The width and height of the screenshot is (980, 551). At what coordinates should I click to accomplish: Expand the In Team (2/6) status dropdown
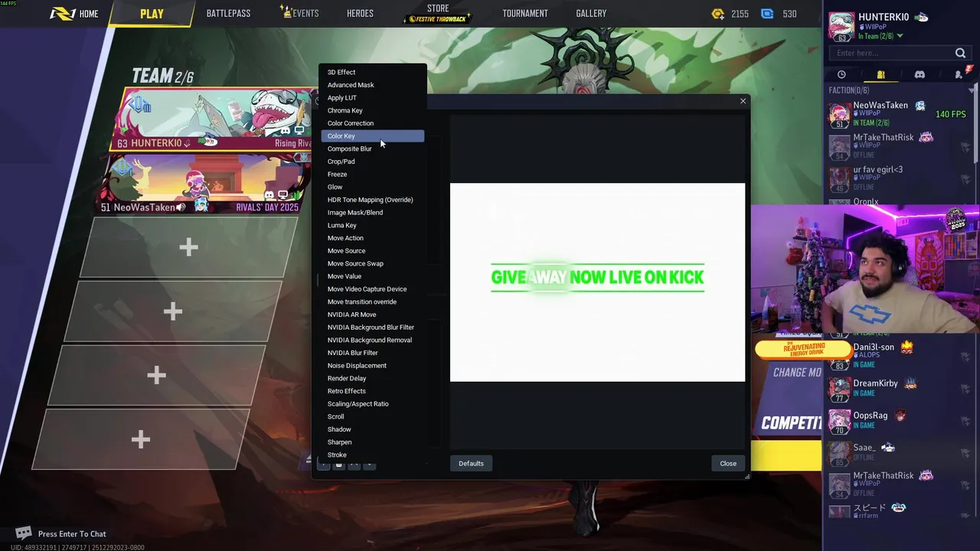pyautogui.click(x=900, y=37)
